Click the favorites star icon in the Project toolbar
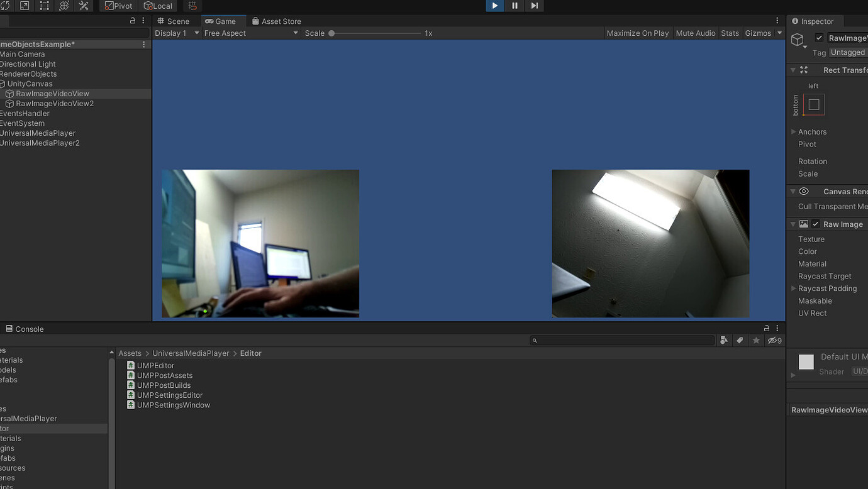The image size is (868, 489). coord(756,340)
